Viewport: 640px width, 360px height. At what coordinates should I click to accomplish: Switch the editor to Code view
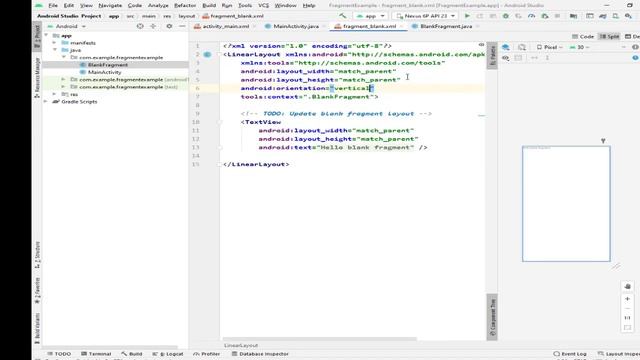click(583, 36)
